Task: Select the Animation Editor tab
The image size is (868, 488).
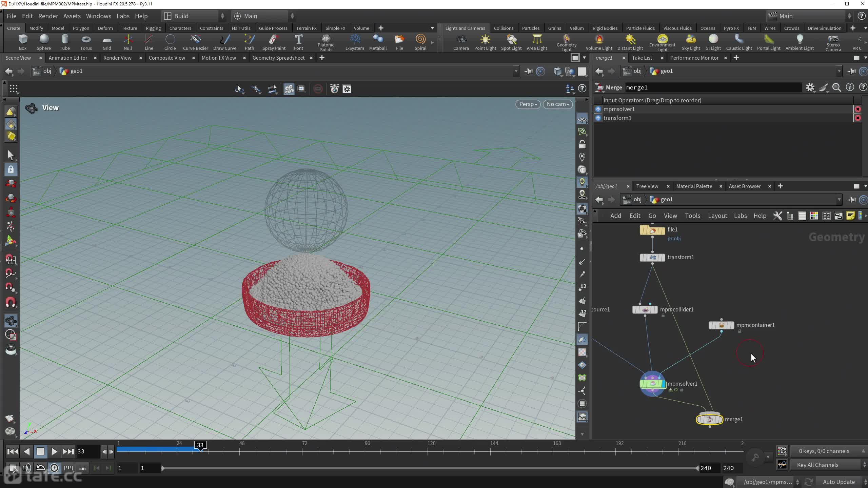Action: click(68, 58)
